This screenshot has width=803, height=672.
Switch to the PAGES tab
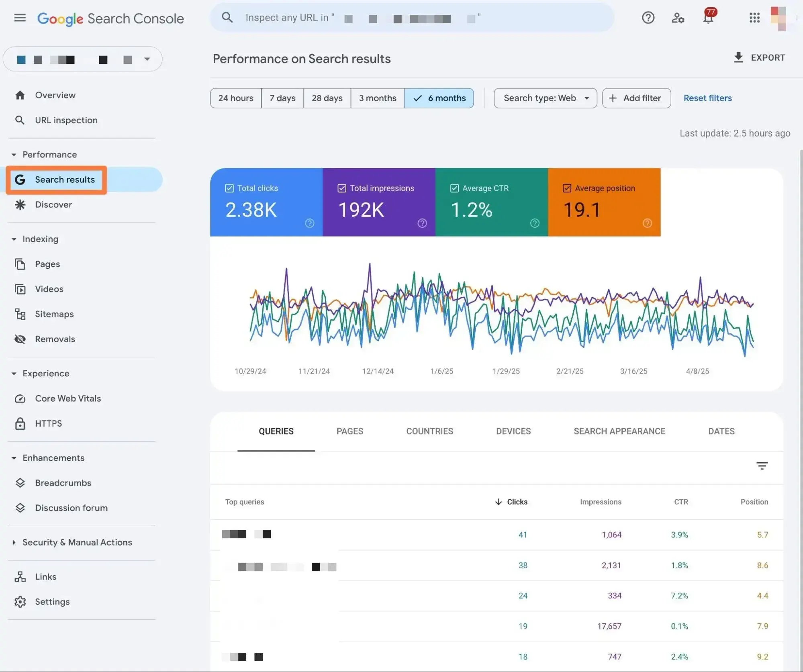point(349,431)
